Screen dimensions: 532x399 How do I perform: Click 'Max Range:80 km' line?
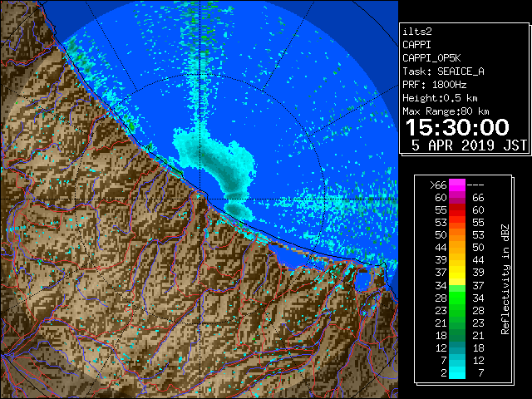pos(446,111)
